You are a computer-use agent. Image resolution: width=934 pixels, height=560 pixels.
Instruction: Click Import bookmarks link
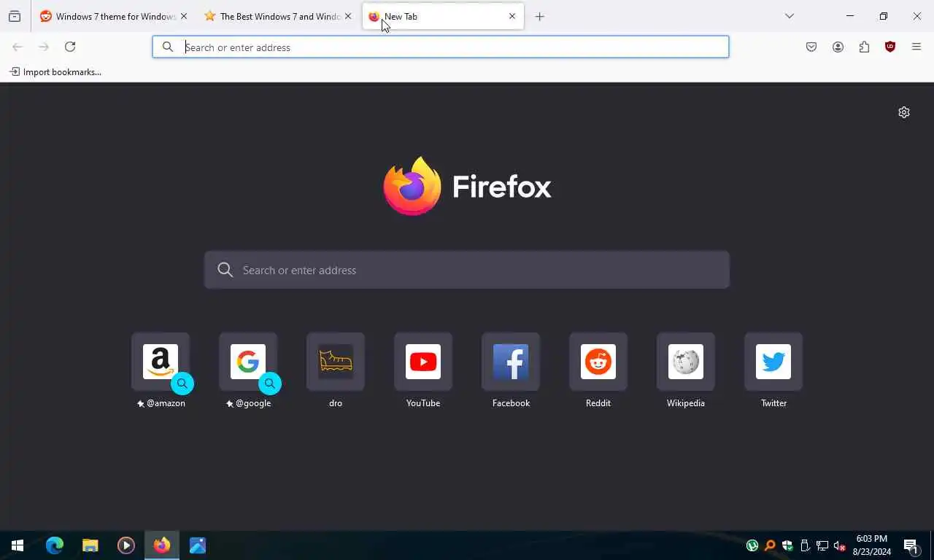click(55, 72)
